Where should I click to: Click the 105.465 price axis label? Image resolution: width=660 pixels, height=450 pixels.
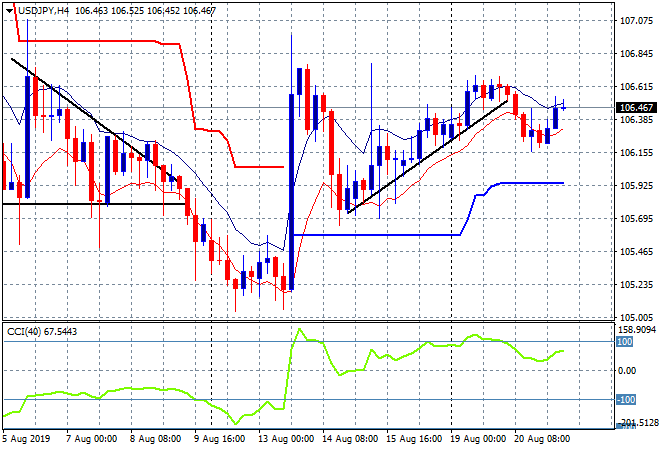tap(636, 252)
